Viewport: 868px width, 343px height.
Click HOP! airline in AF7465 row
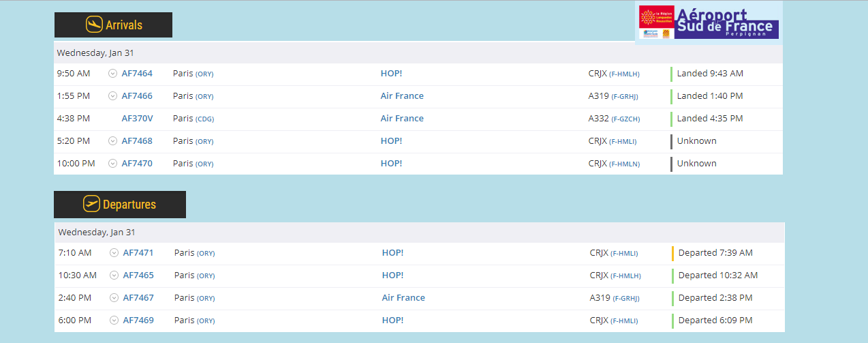point(392,275)
